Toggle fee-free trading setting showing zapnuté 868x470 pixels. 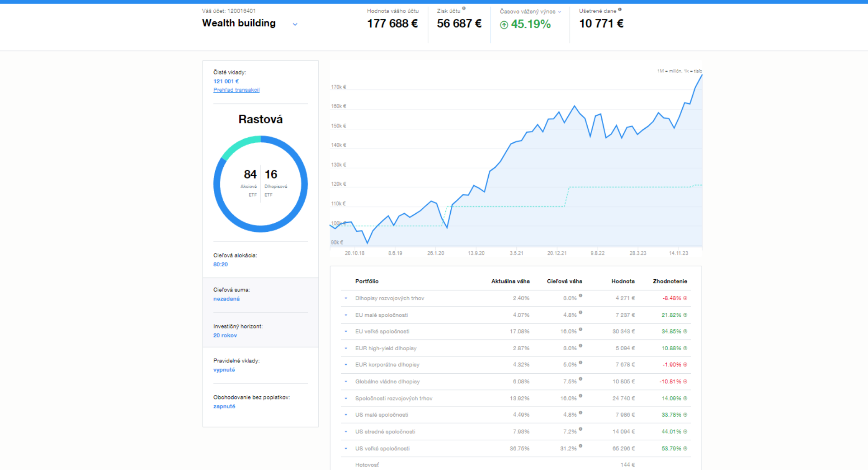pos(224,406)
